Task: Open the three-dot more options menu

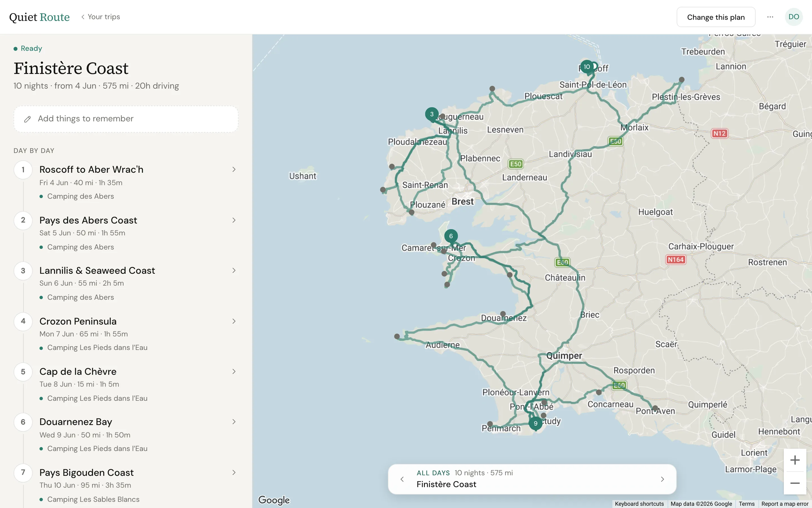Action: 770,17
